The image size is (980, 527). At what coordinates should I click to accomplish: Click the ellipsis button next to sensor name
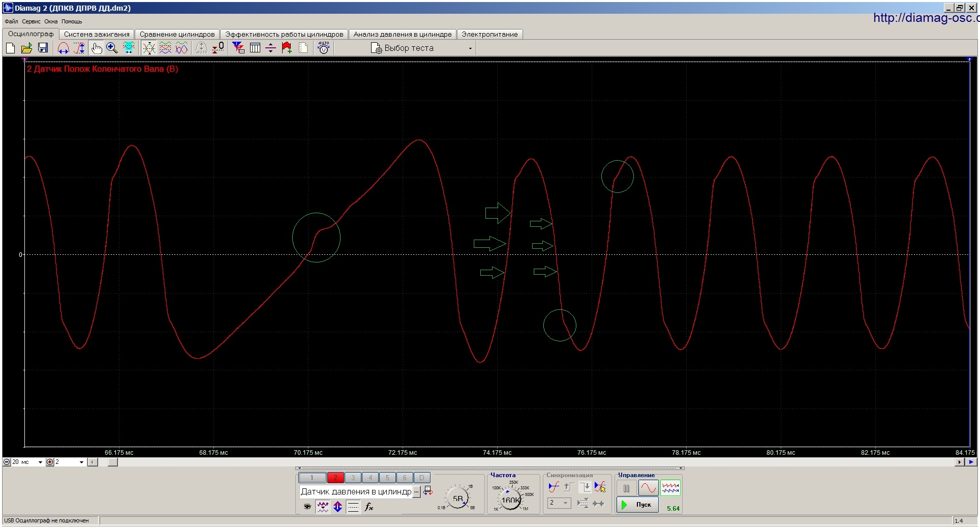pos(417,491)
